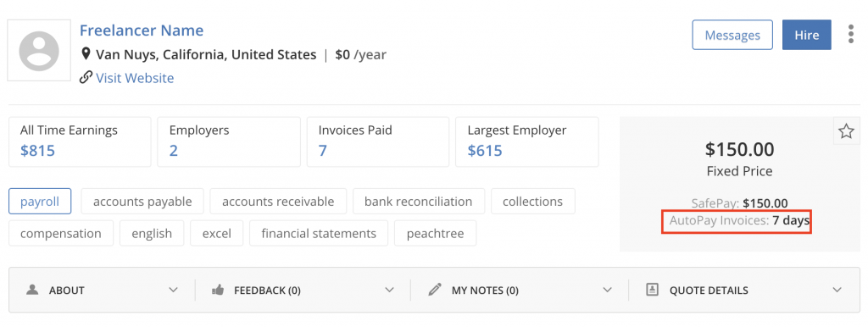Star this quote as favorite

[x=846, y=131]
